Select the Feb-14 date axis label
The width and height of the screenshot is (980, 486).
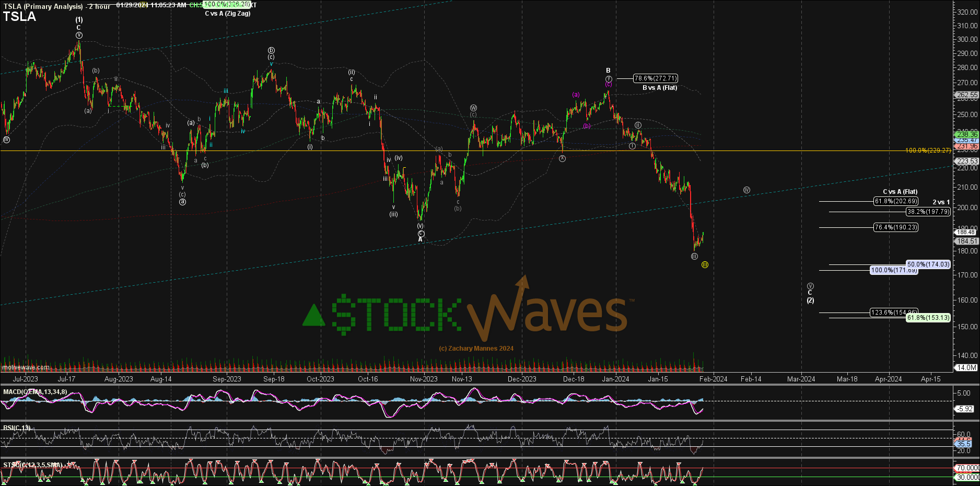tap(751, 379)
